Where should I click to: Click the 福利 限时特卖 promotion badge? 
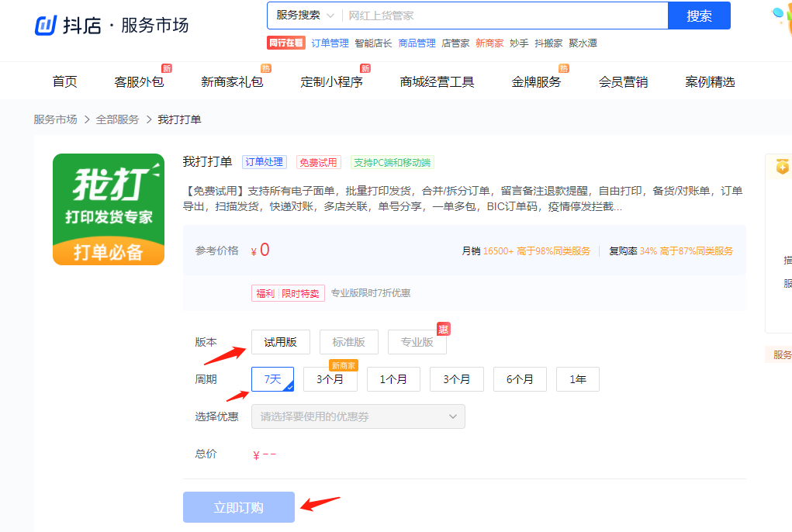tap(288, 293)
